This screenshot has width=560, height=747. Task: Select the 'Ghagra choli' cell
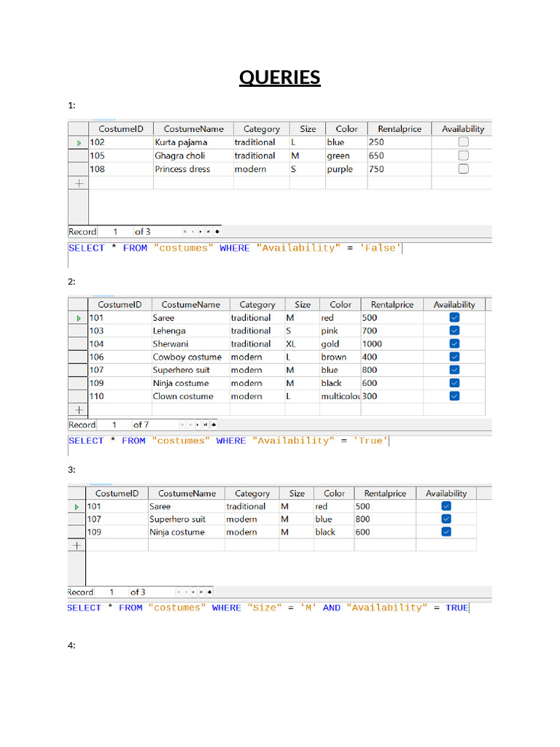tap(193, 155)
